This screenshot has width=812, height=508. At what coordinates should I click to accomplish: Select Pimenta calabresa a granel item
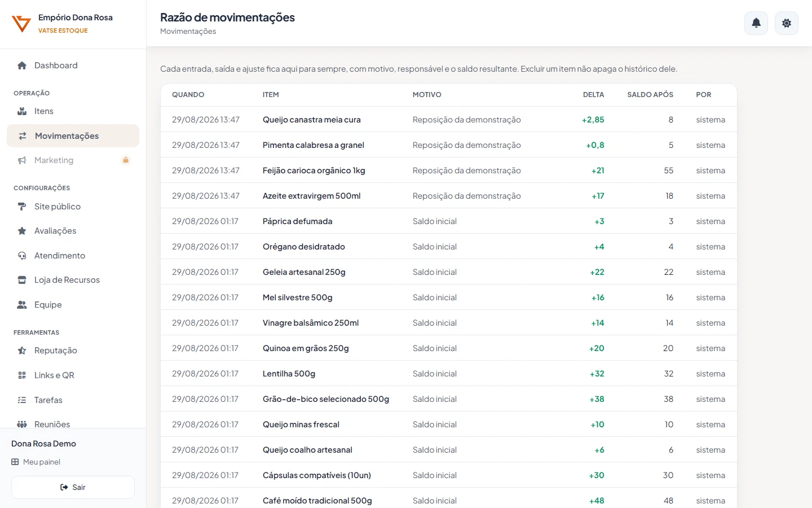pos(314,145)
